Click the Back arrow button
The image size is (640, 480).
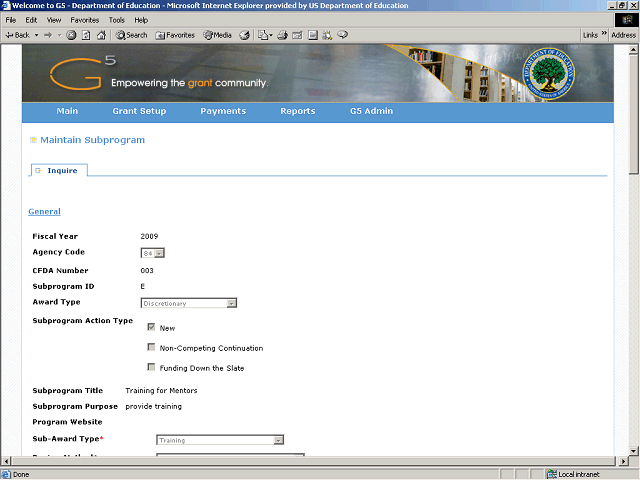point(17,35)
